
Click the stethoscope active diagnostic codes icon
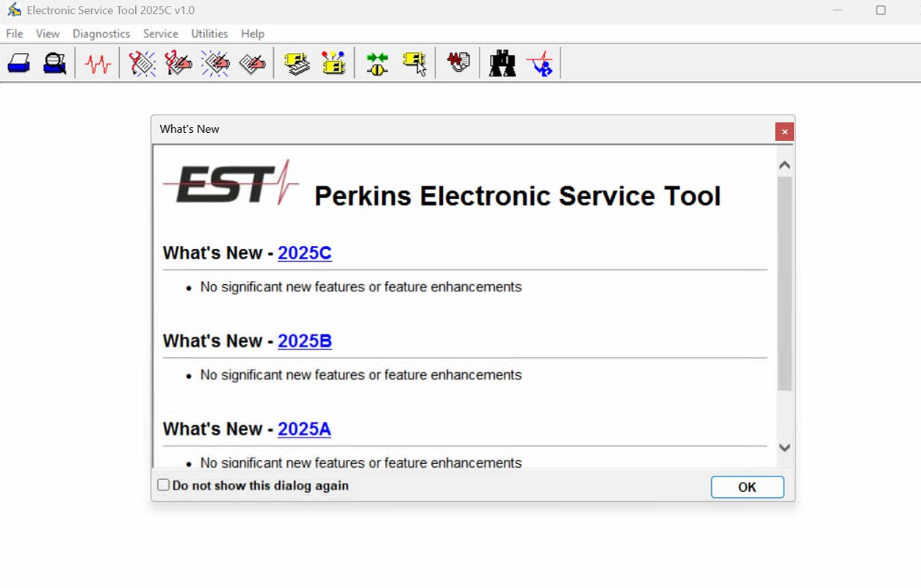click(x=142, y=64)
